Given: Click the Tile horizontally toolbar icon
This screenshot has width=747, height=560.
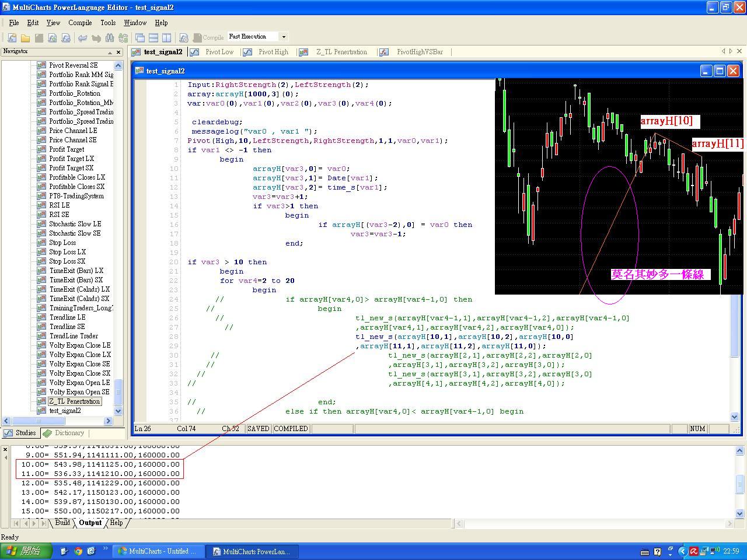Looking at the screenshot, I should [x=153, y=37].
